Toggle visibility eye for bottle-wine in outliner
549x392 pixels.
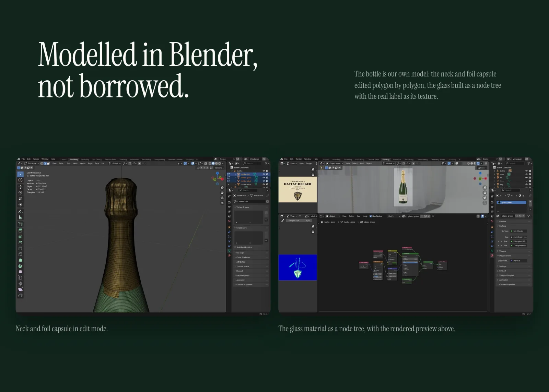pos(264,184)
